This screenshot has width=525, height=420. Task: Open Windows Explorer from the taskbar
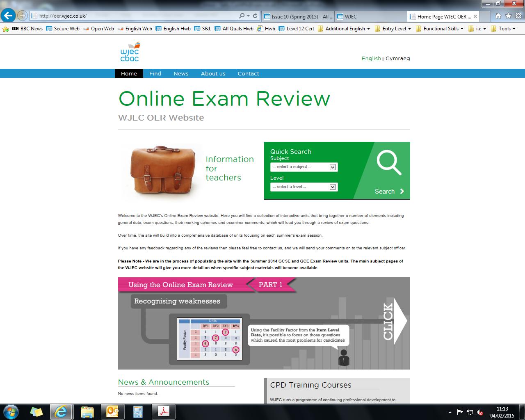pyautogui.click(x=87, y=411)
